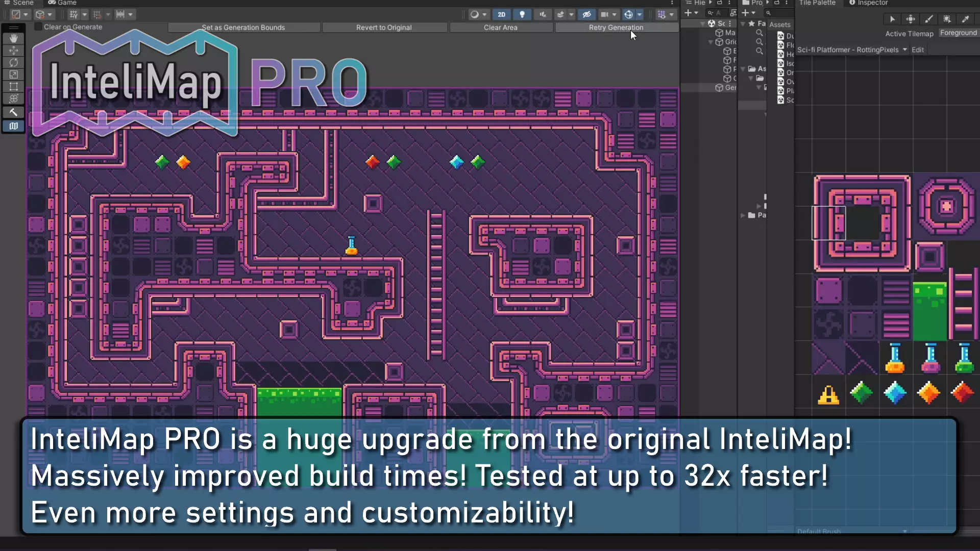This screenshot has width=980, height=551.
Task: Toggle the scene grid visibility button
Action: (x=662, y=15)
